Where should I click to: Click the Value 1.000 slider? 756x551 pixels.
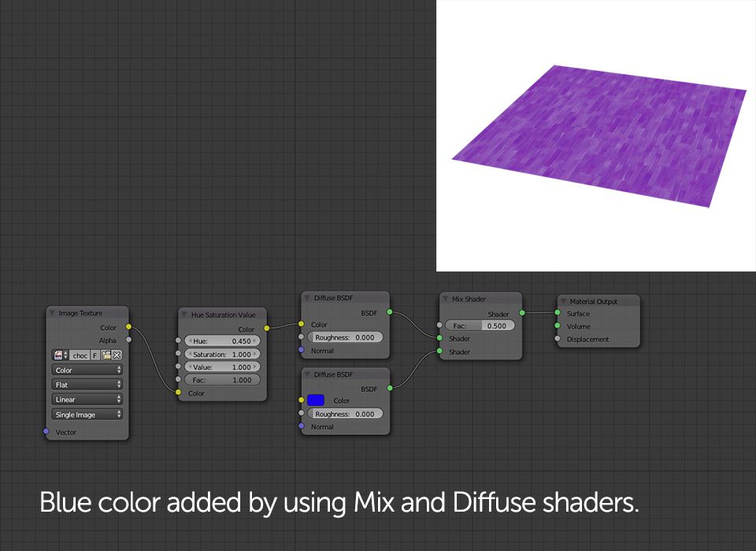click(x=222, y=367)
